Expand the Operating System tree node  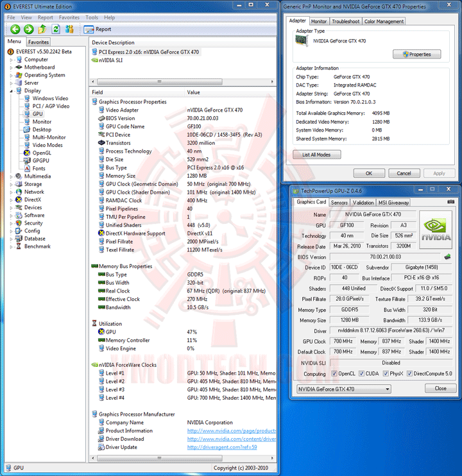12,75
